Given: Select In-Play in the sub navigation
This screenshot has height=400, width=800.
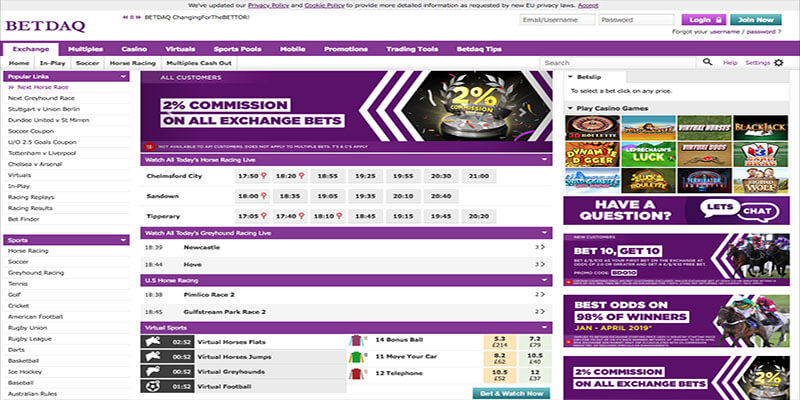Looking at the screenshot, I should click(x=53, y=63).
